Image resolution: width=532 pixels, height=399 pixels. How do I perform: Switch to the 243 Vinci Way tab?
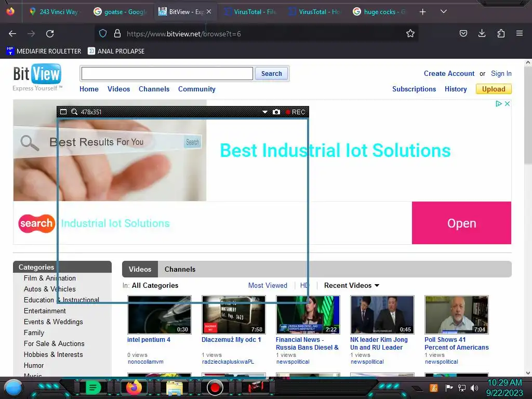coord(54,12)
